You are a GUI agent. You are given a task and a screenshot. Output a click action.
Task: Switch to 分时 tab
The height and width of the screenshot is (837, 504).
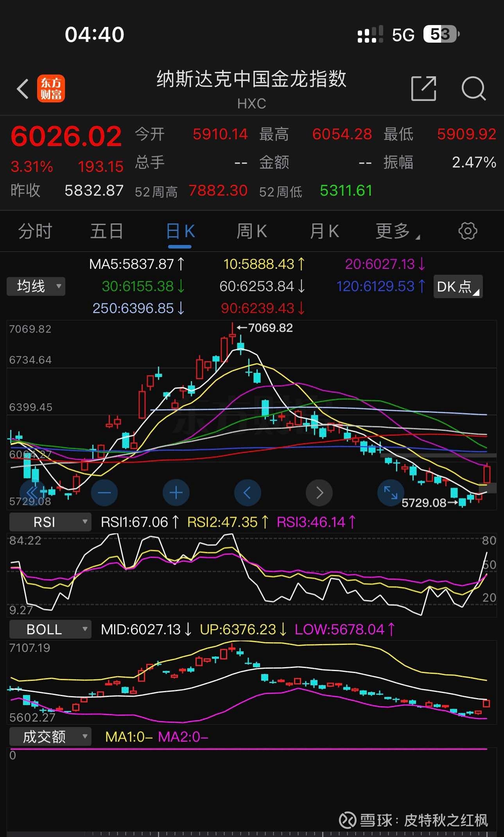[x=35, y=231]
